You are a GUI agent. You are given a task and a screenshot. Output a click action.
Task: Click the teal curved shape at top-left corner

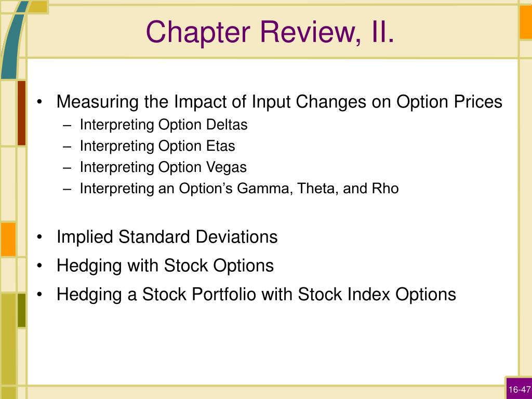[x=13, y=40]
